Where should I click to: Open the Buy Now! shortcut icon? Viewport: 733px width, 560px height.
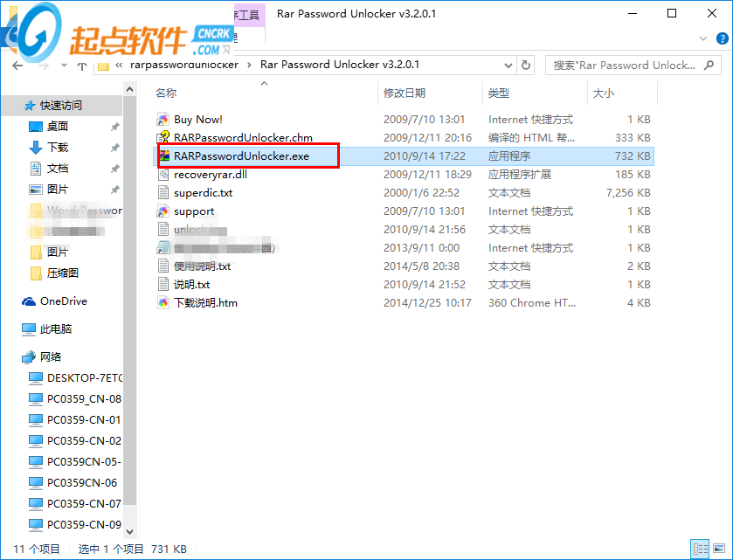coord(163,120)
